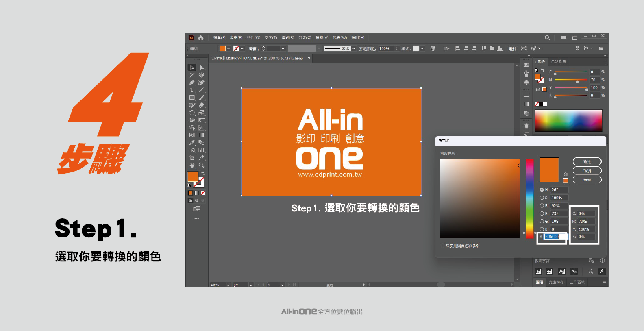The image size is (644, 331).
Task: Select the Shape Builder tool
Action: pos(192,128)
